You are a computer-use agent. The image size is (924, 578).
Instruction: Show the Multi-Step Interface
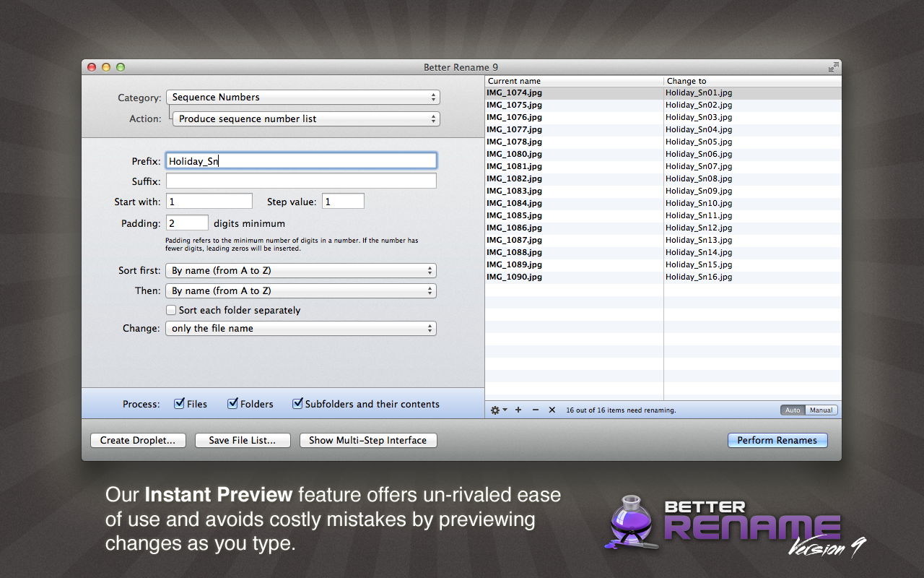coord(368,440)
